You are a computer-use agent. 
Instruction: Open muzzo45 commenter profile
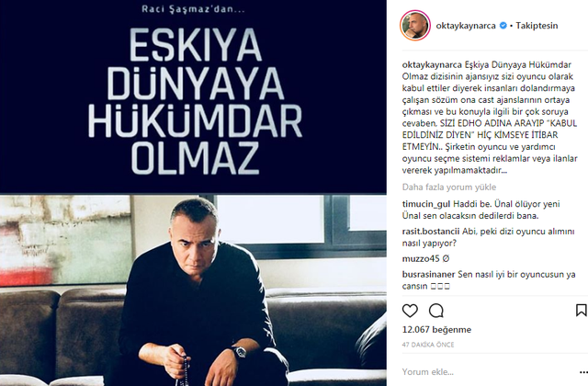421,258
